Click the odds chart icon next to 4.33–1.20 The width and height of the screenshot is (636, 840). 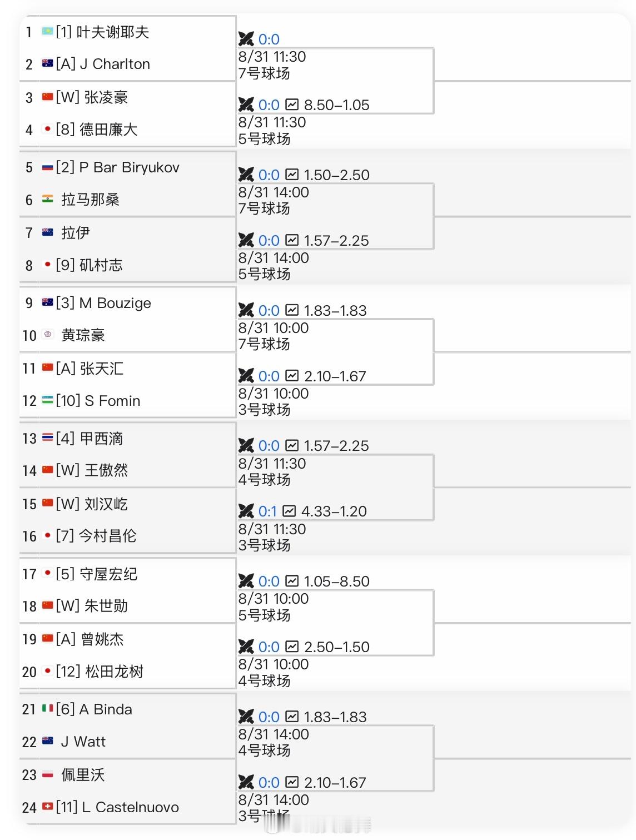[x=289, y=511]
